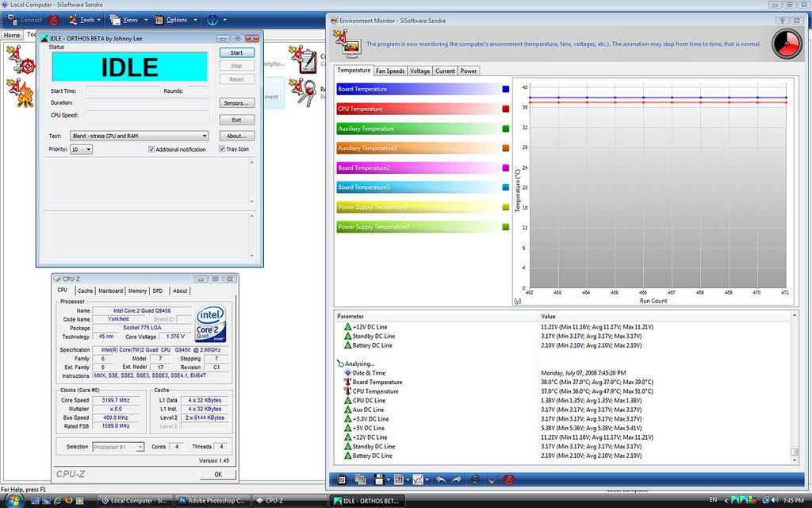Launch the media player icon in Quick Launch
Image resolution: width=812 pixels, height=508 pixels.
[x=80, y=501]
